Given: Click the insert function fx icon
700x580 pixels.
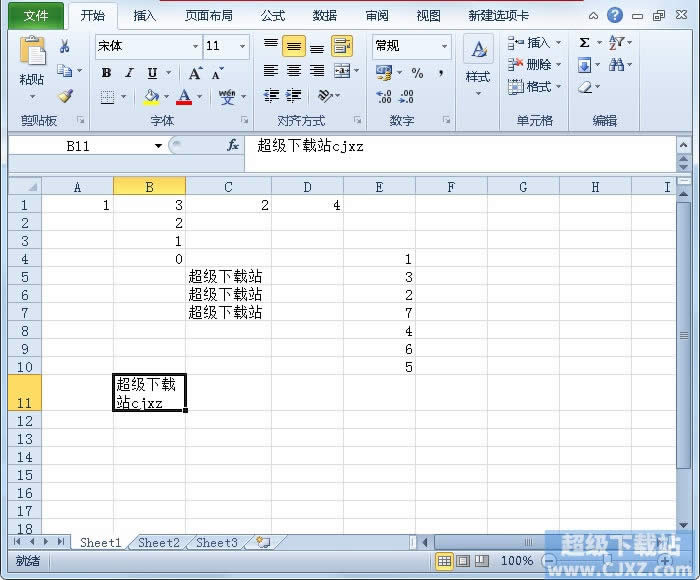Looking at the screenshot, I should pos(233,146).
